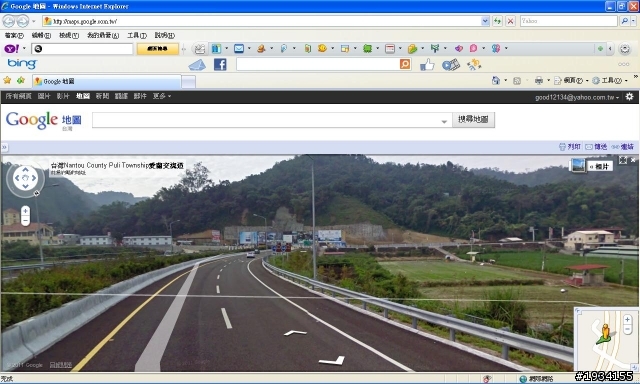Open a new blank tab

(x=188, y=82)
